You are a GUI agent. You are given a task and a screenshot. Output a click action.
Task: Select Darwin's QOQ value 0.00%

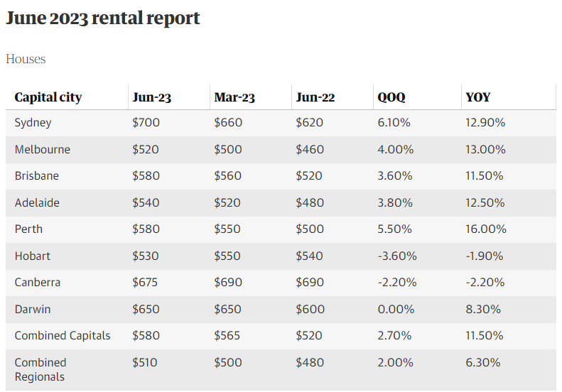pos(396,309)
